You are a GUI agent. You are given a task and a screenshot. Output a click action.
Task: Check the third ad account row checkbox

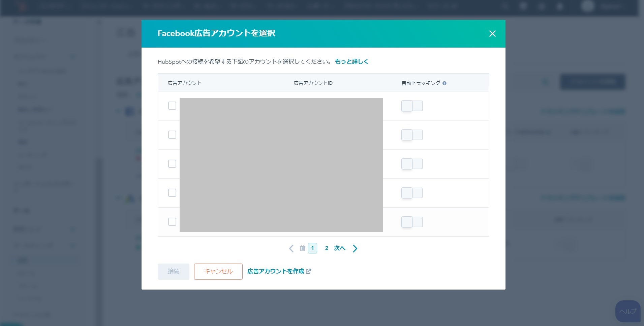coord(172,164)
